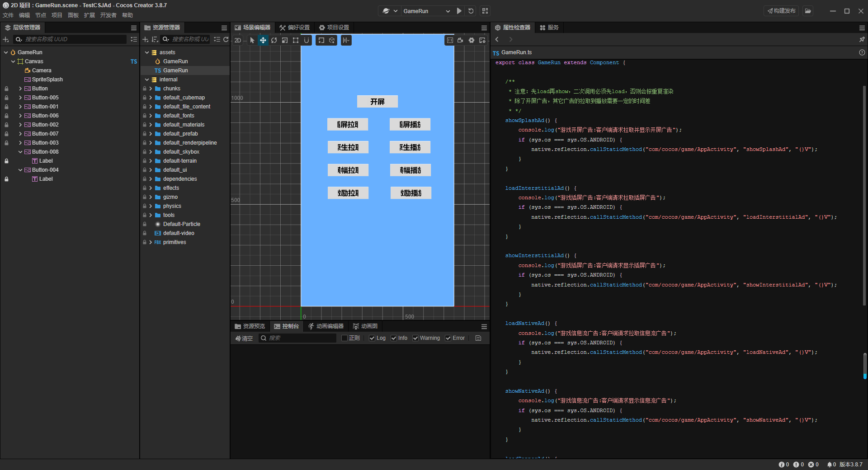
Task: Toggle lock on the Button node row
Action: [x=6, y=89]
